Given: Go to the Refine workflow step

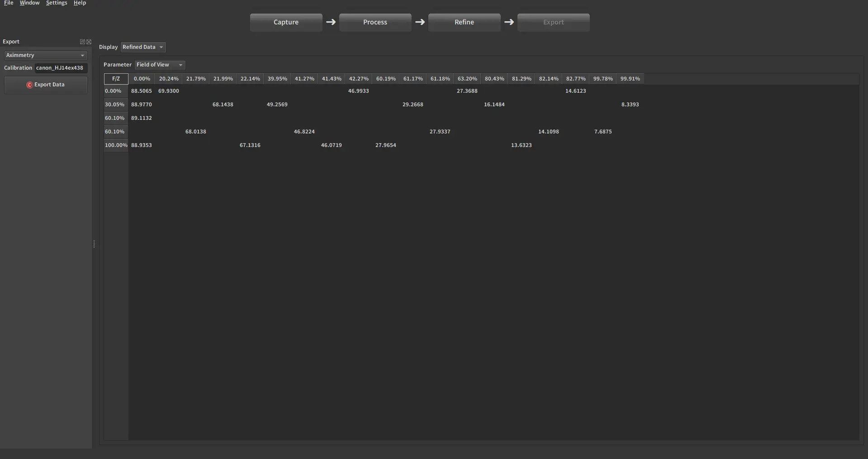Looking at the screenshot, I should click(464, 22).
